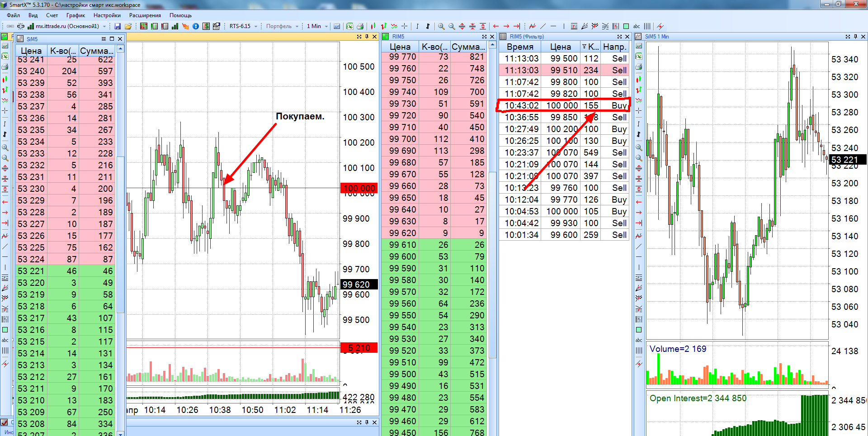Viewport: 868px width, 436px height.
Task: Select the horizontal line tool in main toolbar
Action: click(553, 26)
